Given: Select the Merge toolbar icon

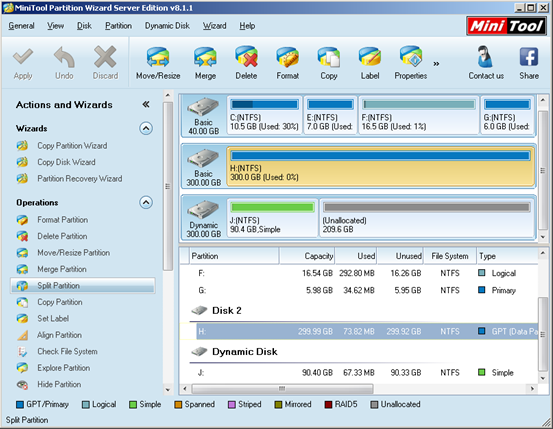Looking at the screenshot, I should [x=205, y=57].
